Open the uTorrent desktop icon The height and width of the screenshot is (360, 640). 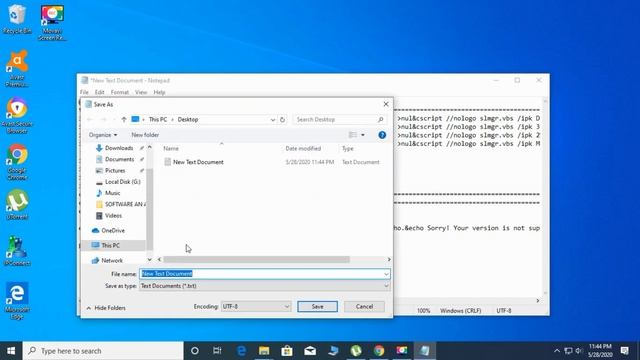(17, 205)
